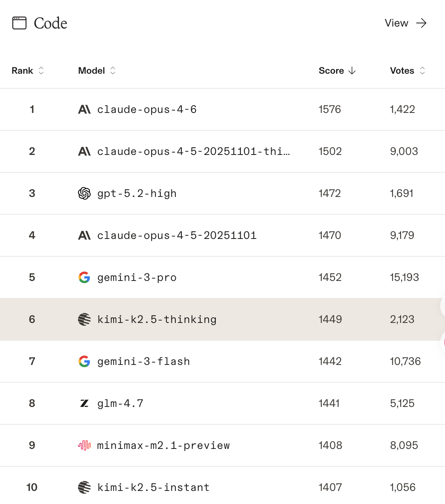Open the claude-opus-4-6 model entry

coord(147,109)
